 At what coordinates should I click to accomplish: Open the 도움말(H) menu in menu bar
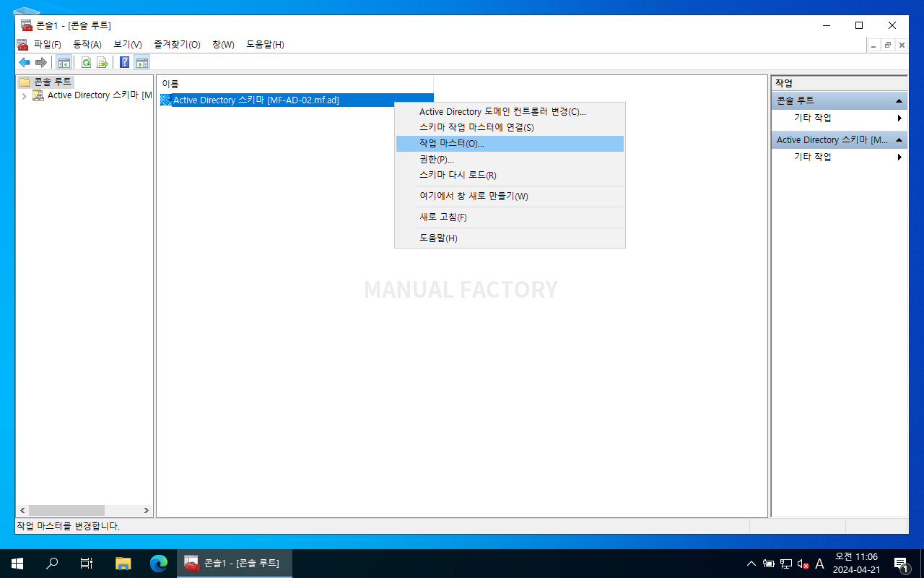click(265, 45)
